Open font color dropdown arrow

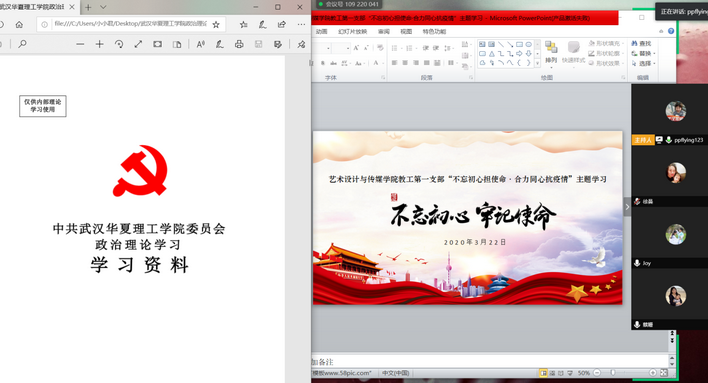coord(382,63)
